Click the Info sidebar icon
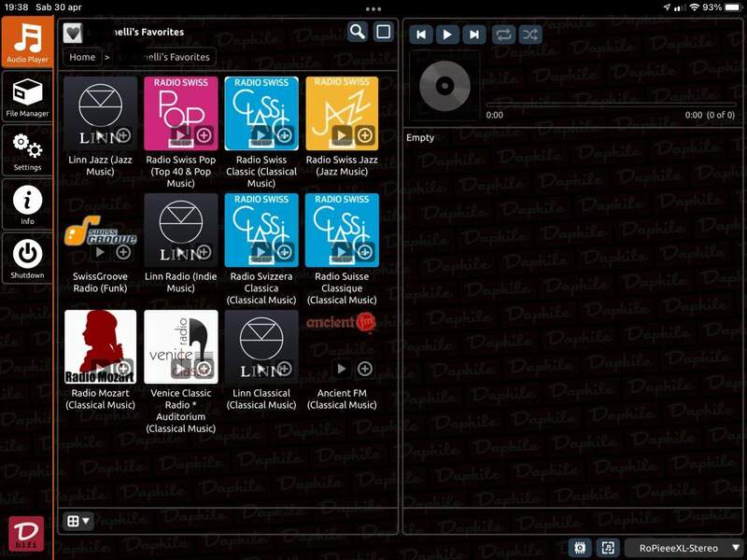747x560 pixels. tap(27, 204)
